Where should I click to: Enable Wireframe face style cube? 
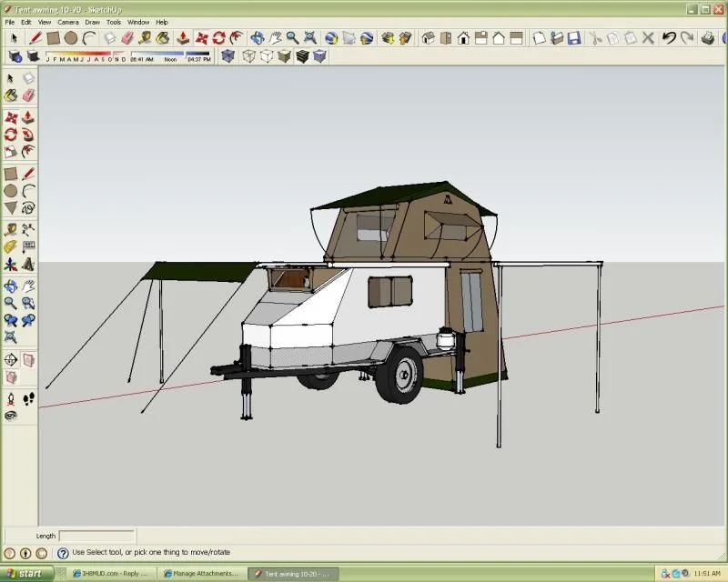pyautogui.click(x=248, y=56)
